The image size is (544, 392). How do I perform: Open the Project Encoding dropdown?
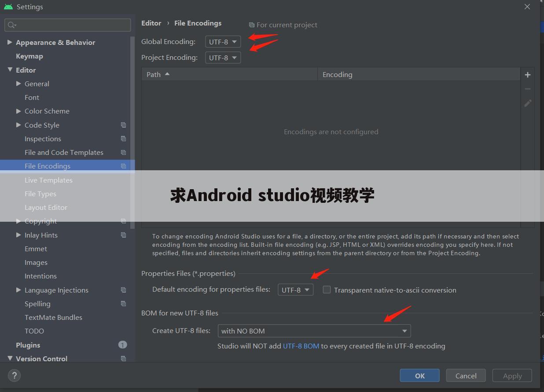(x=223, y=58)
